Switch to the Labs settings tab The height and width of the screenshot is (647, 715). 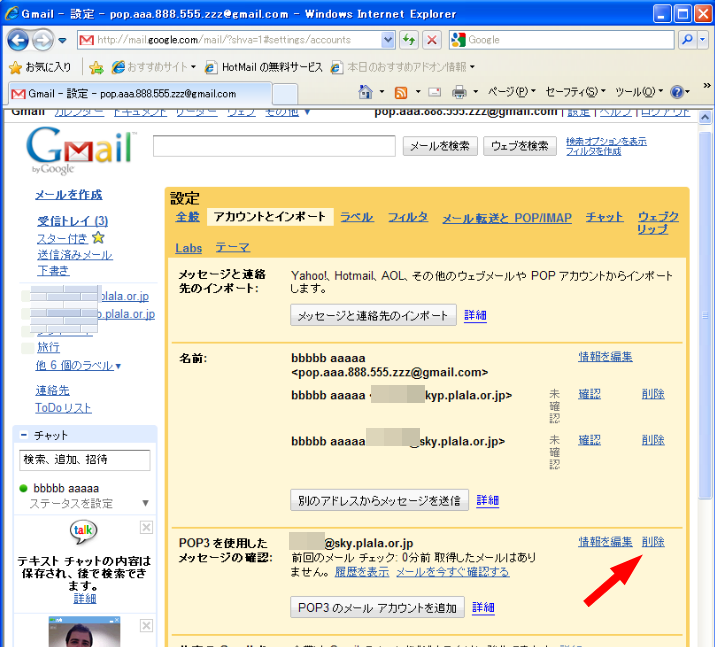[x=188, y=248]
